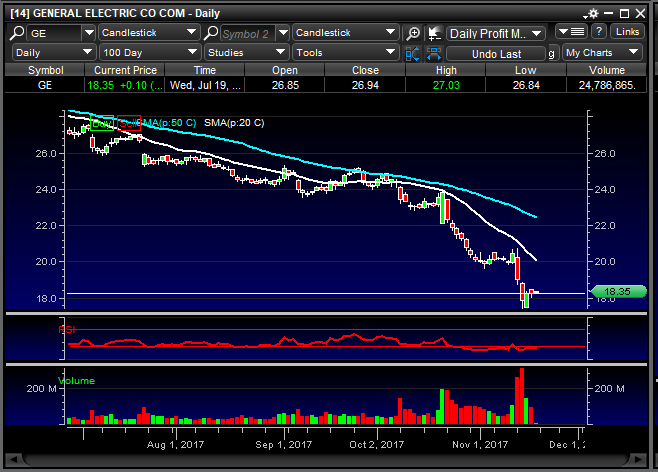This screenshot has height=472, width=658.
Task: Click the scrollbar right arrow at bottom
Action: tap(640, 459)
